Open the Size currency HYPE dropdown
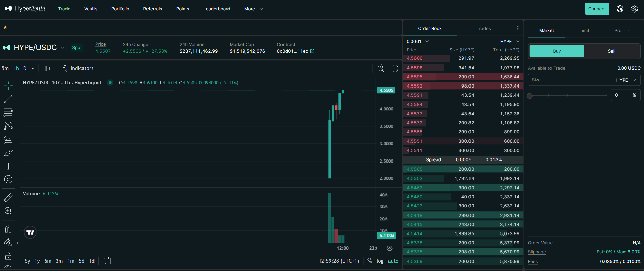This screenshot has width=644, height=271. pos(626,80)
